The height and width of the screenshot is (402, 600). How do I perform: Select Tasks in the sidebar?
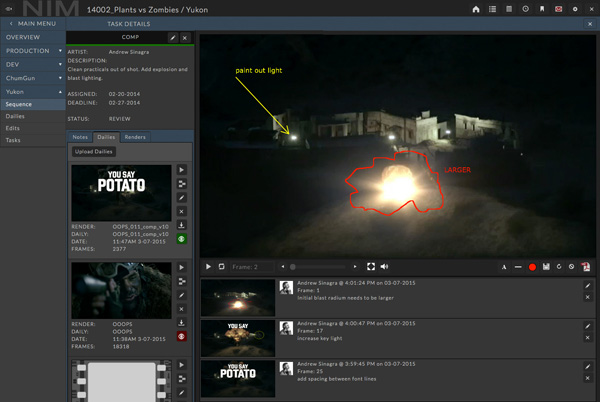pyautogui.click(x=33, y=140)
